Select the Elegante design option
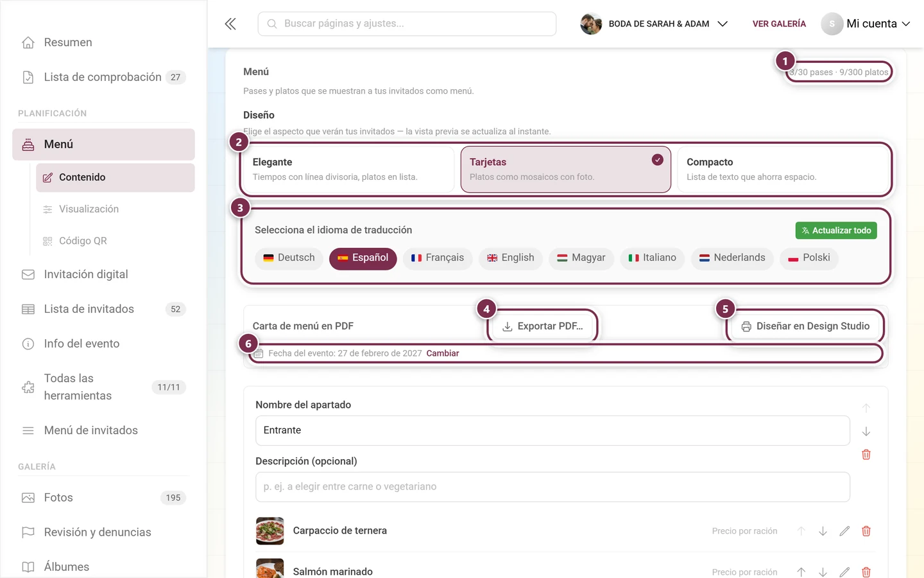 [348, 170]
